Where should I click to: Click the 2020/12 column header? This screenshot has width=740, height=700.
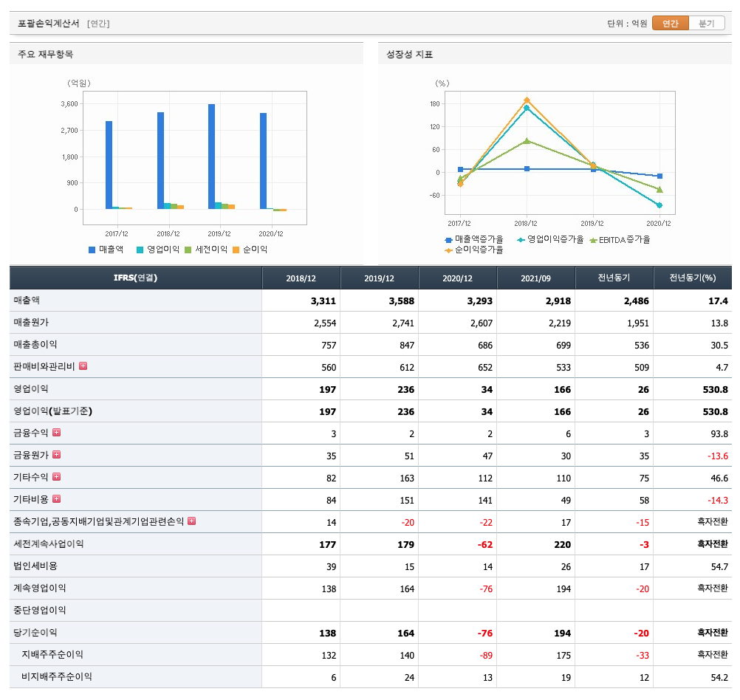[457, 278]
